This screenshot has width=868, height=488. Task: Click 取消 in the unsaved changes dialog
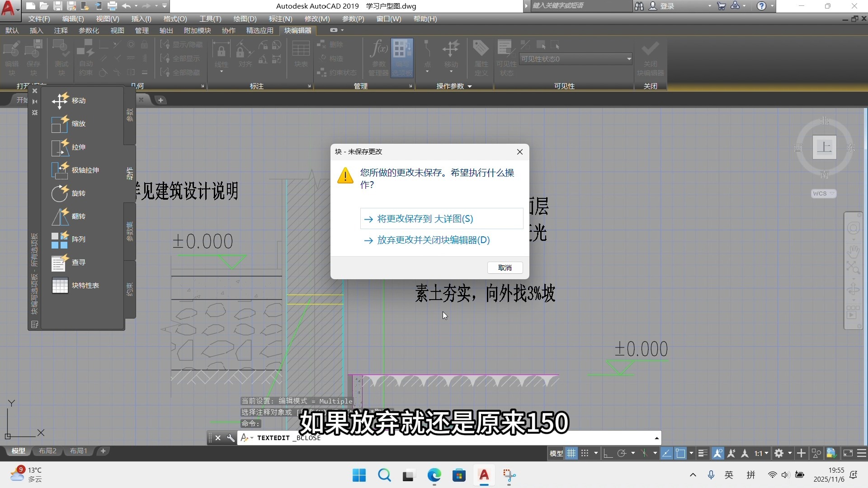505,267
